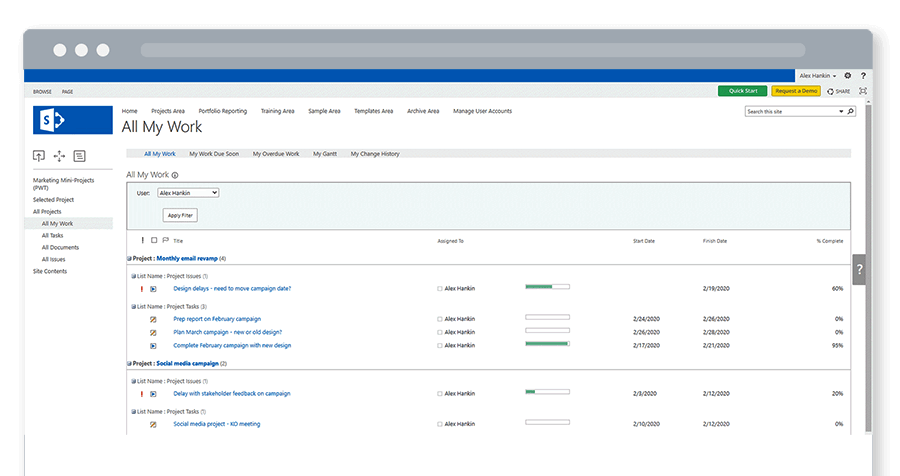Click the SharePoint logo tile
The image size is (900, 476).
coord(72,120)
